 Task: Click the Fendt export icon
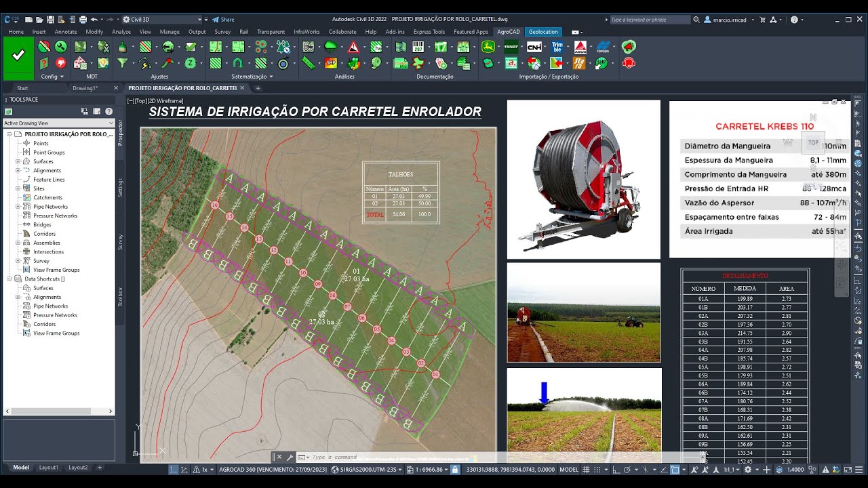coord(511,47)
